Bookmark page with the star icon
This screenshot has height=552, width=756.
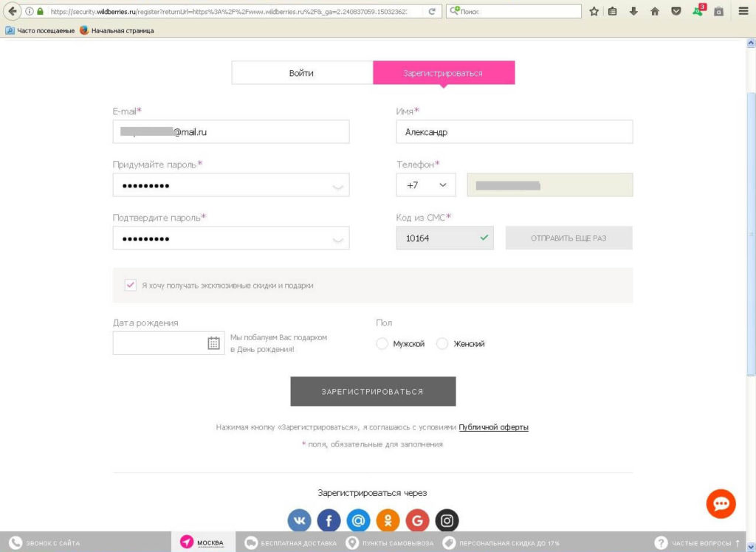(x=594, y=12)
